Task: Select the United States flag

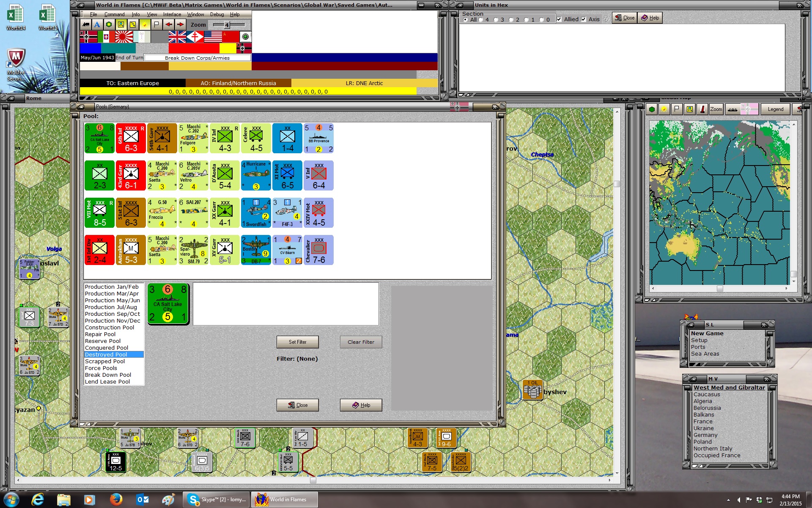Action: pos(213,37)
